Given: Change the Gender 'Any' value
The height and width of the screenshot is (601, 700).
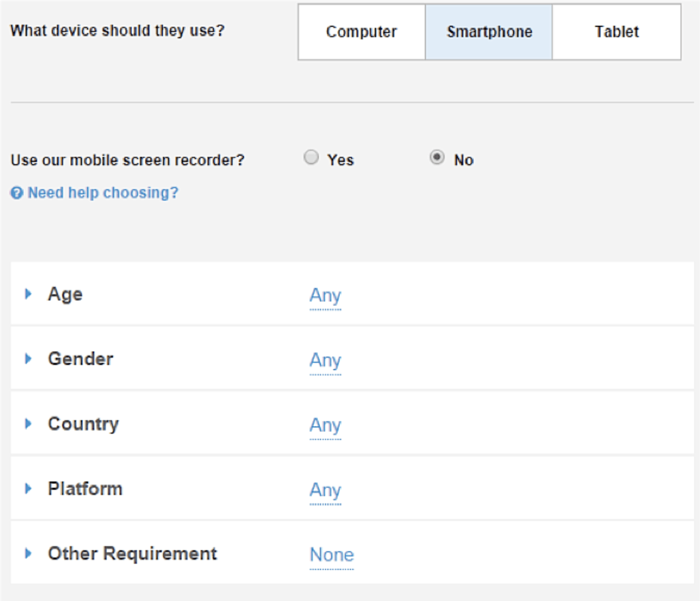Looking at the screenshot, I should point(325,360).
